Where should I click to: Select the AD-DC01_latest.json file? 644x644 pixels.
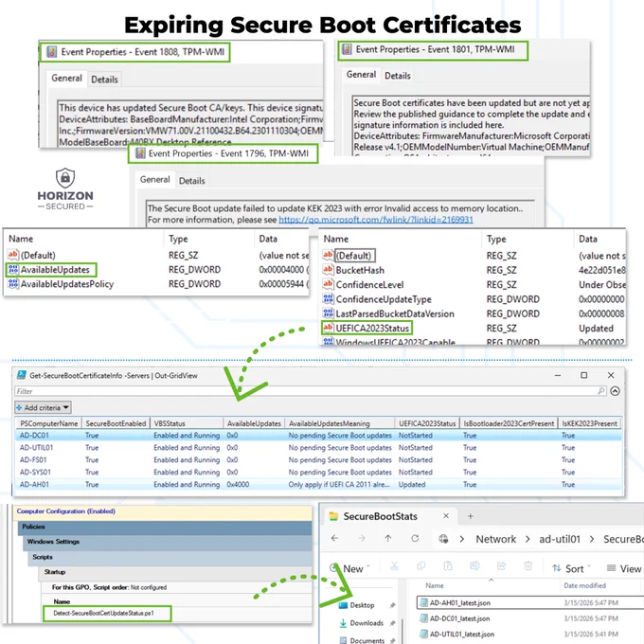tap(459, 618)
